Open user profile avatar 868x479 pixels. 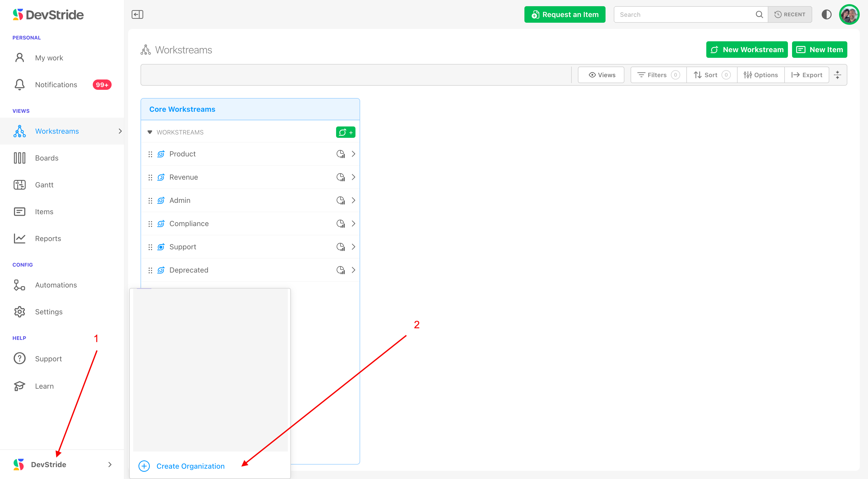coord(849,14)
